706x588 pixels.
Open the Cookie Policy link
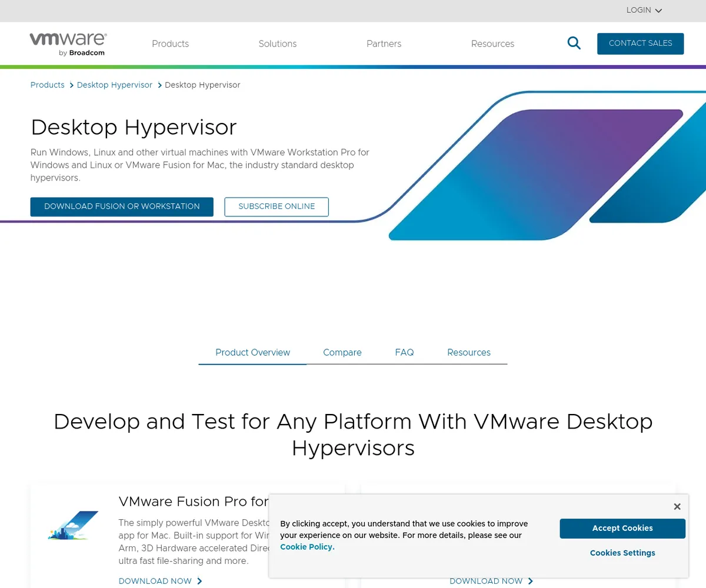click(307, 547)
